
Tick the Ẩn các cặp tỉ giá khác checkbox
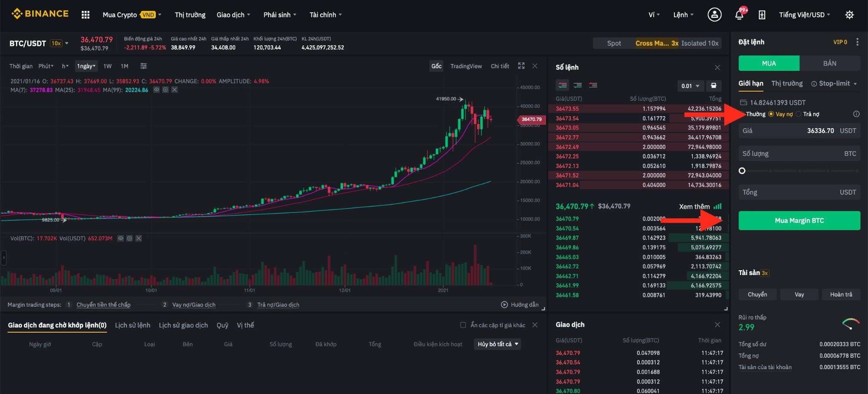(463, 325)
